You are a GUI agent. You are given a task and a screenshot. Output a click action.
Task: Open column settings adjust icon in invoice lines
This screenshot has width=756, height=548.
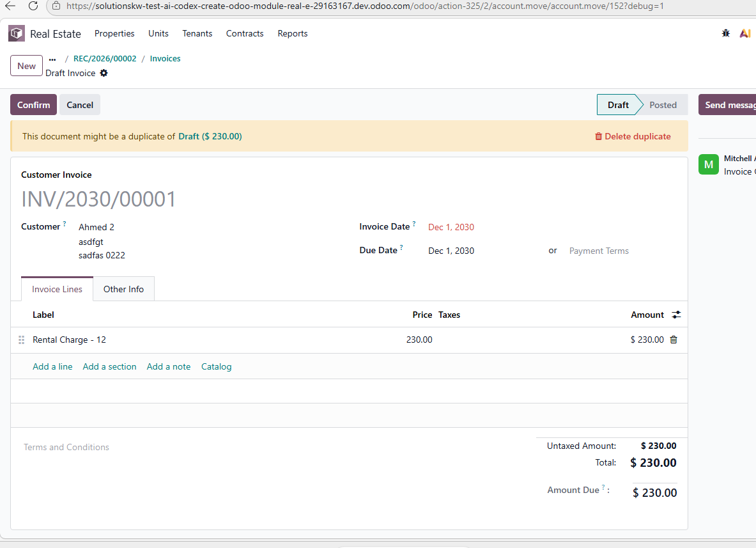(x=676, y=315)
